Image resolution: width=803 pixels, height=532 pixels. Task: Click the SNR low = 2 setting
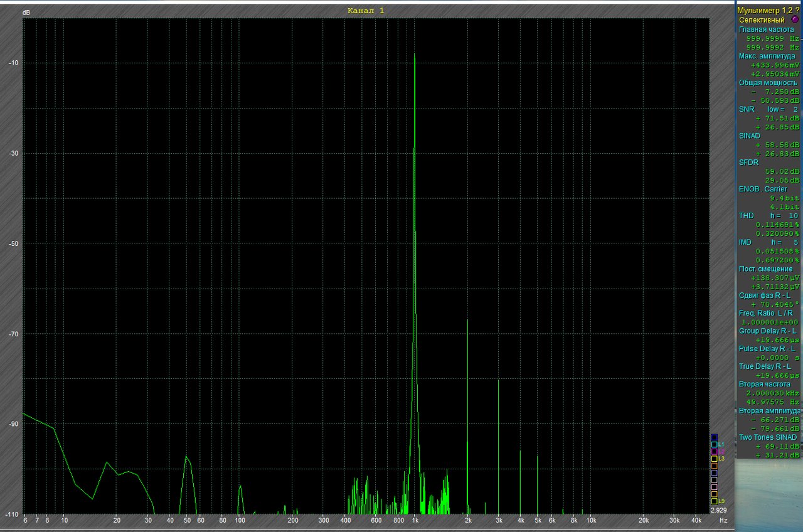coord(768,109)
